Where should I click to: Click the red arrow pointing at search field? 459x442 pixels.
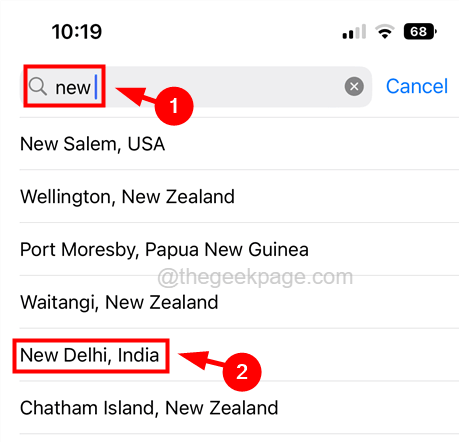[135, 96]
